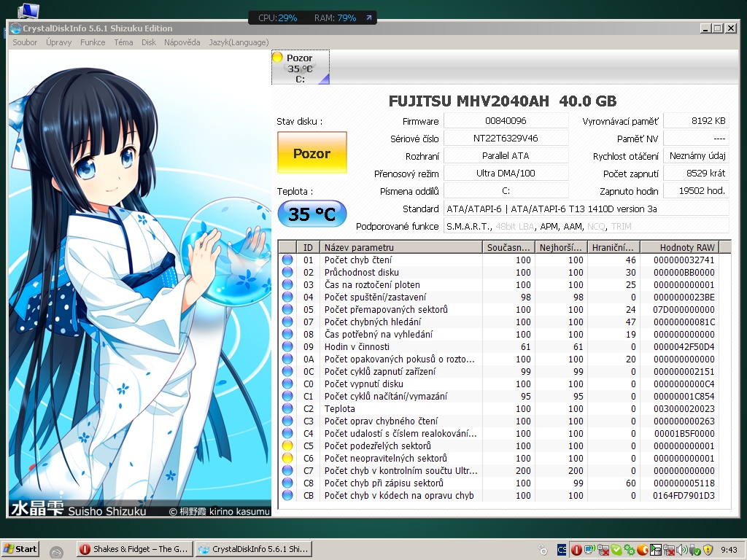Viewport: 747px width, 560px height.
Task: Click the power-on count field 8529 krát
Action: point(696,174)
